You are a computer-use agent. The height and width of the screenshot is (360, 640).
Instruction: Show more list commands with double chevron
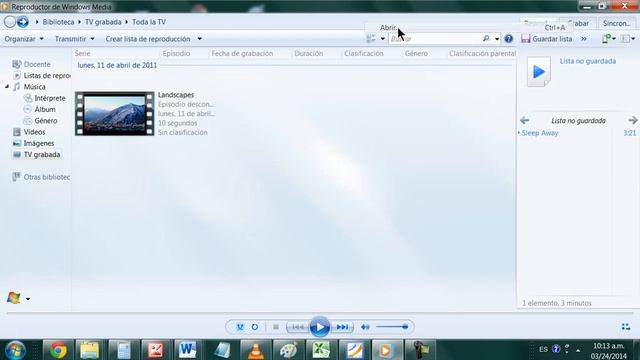pos(584,39)
